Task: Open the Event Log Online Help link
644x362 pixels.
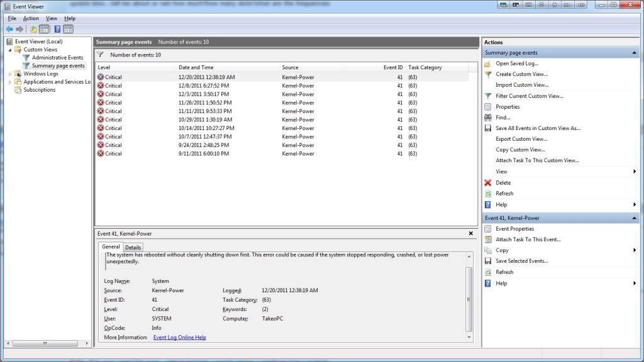Action: 179,337
